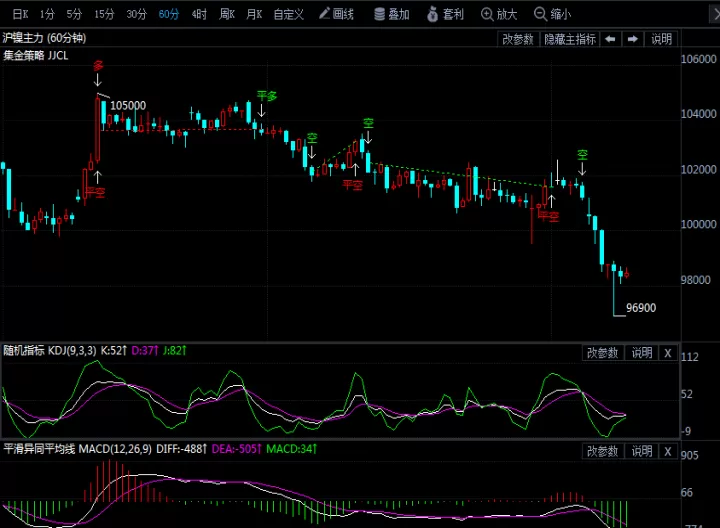
Task: Switch to the 日K daily period tab
Action: tap(20, 14)
